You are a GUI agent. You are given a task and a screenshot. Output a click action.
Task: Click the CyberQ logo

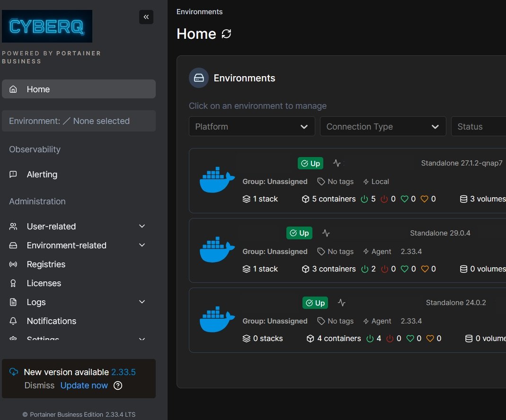click(x=47, y=26)
